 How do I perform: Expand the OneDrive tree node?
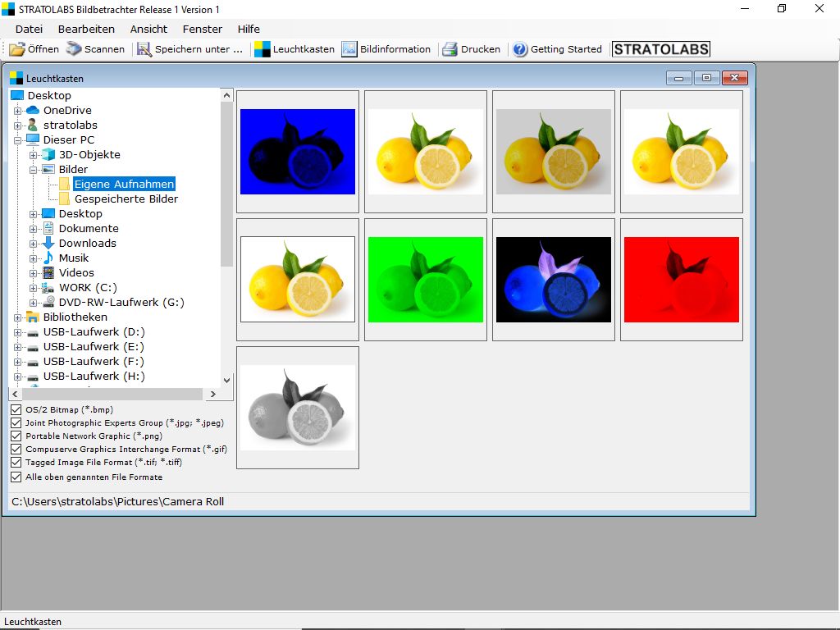click(18, 111)
